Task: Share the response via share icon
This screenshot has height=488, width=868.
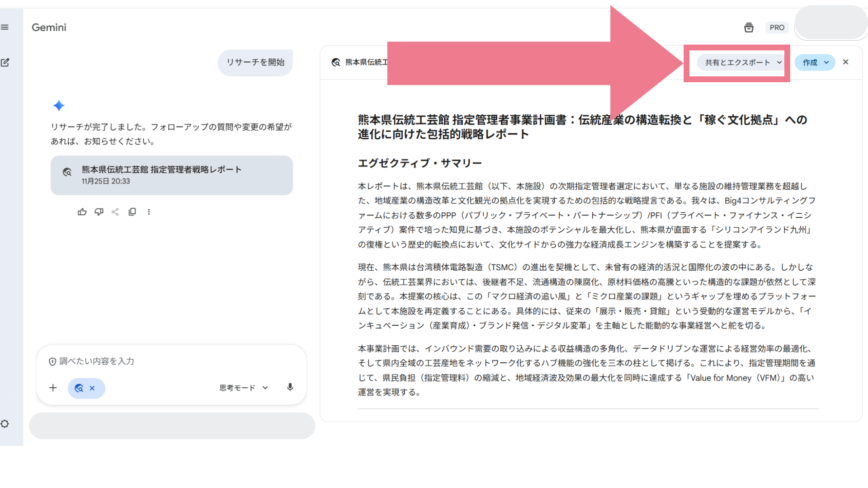Action: click(115, 212)
